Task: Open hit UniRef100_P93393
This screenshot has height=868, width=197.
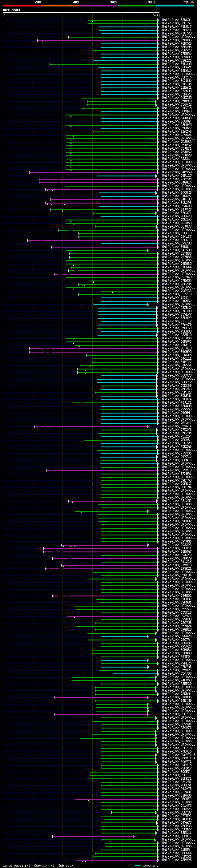Action: tap(176, 545)
